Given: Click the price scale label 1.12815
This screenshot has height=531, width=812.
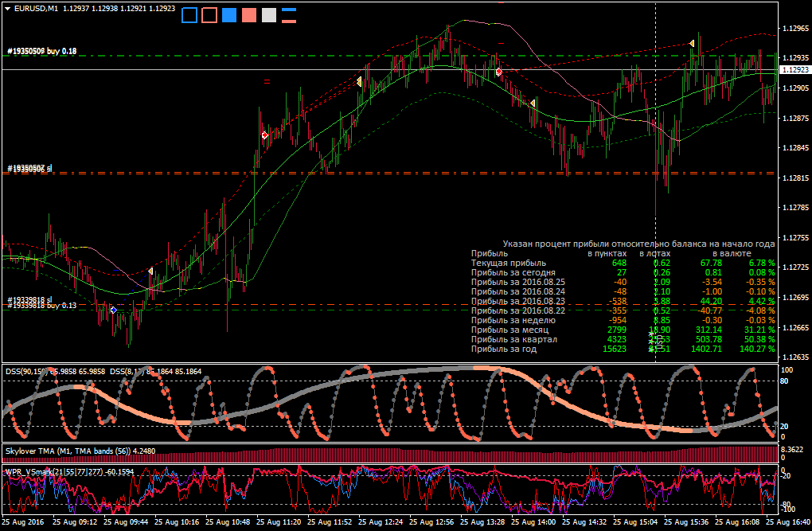Looking at the screenshot, I should pos(794,178).
